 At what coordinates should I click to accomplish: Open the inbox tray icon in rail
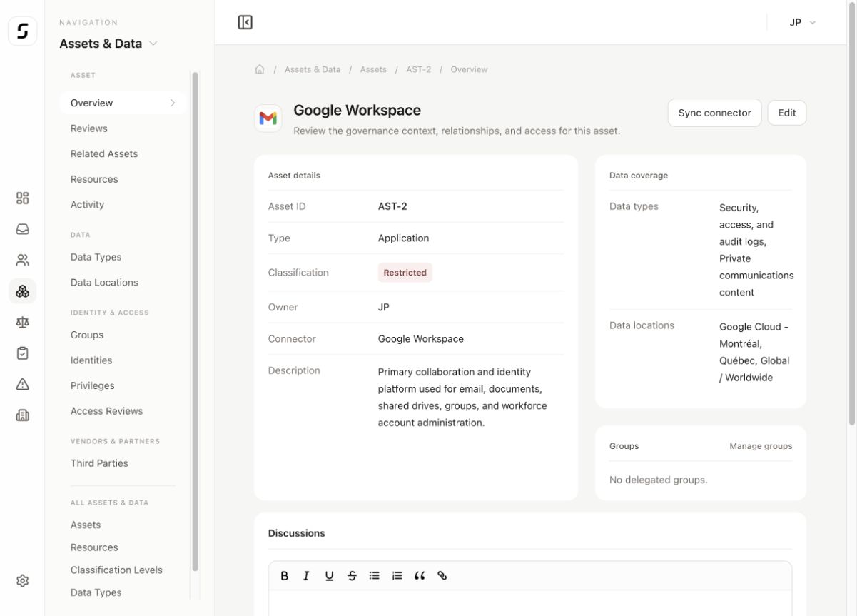(22, 229)
